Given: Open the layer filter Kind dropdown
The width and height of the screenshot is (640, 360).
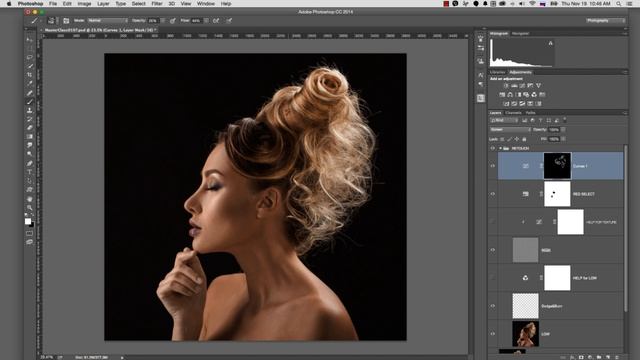Looking at the screenshot, I should point(504,120).
